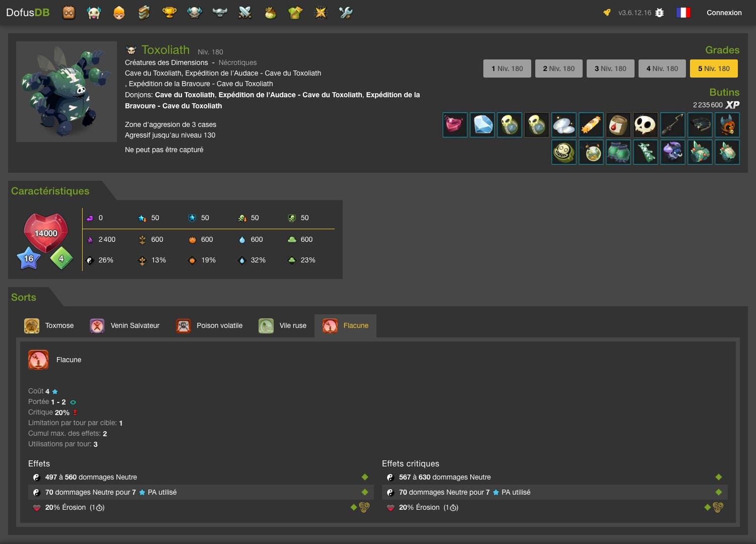
Task: Click the green diamond showing 4 MP
Action: click(x=61, y=258)
